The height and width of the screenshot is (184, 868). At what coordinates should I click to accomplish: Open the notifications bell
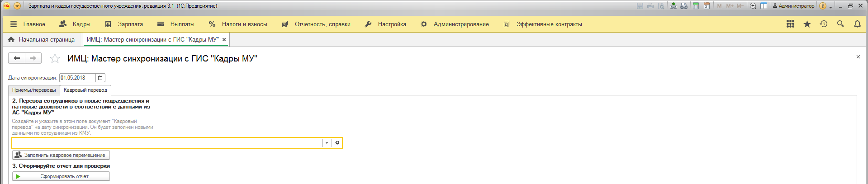(x=857, y=24)
